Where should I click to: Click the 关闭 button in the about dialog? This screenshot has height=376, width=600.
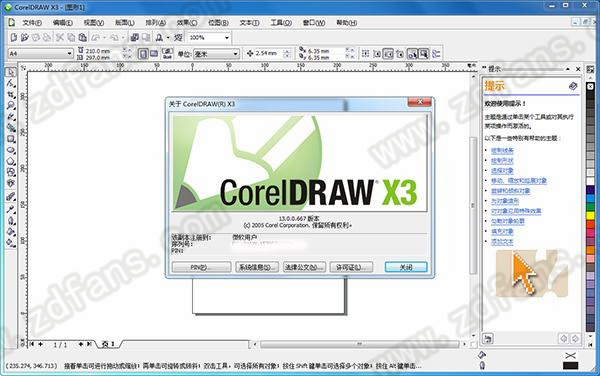[x=406, y=267]
